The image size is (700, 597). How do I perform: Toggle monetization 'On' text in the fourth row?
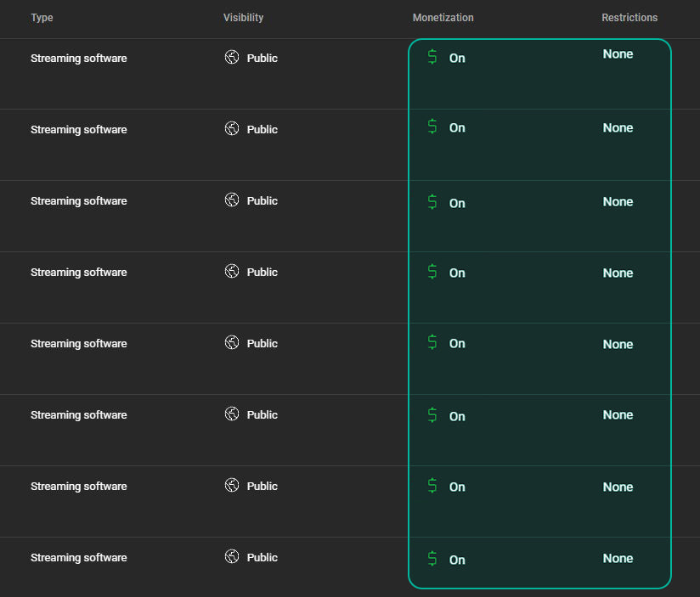point(457,273)
